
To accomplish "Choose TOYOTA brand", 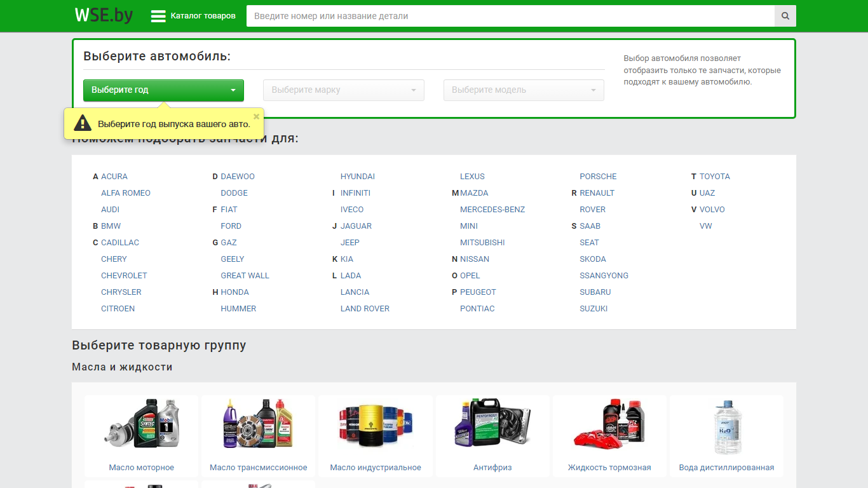I will click(715, 177).
